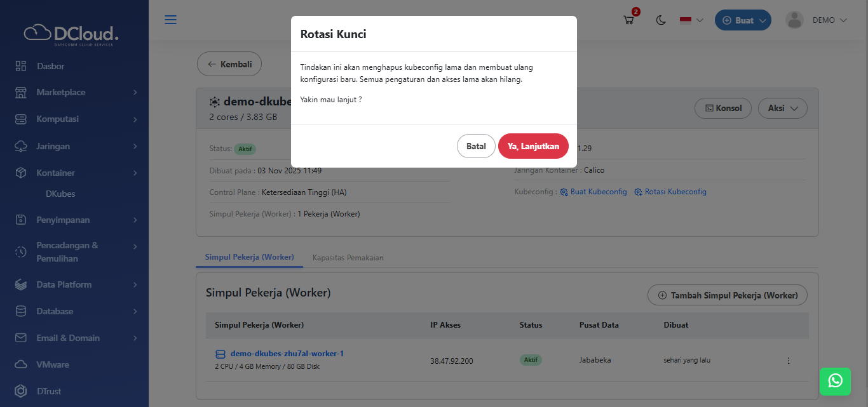Open three-dot menu for worker row
868x407 pixels.
[789, 361]
